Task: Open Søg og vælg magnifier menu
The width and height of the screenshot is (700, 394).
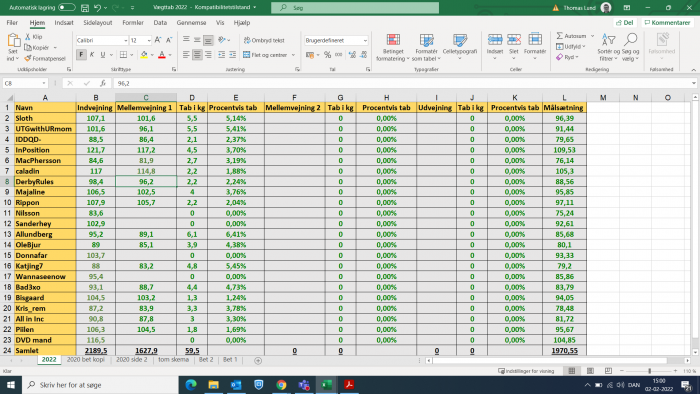Action: [630, 47]
